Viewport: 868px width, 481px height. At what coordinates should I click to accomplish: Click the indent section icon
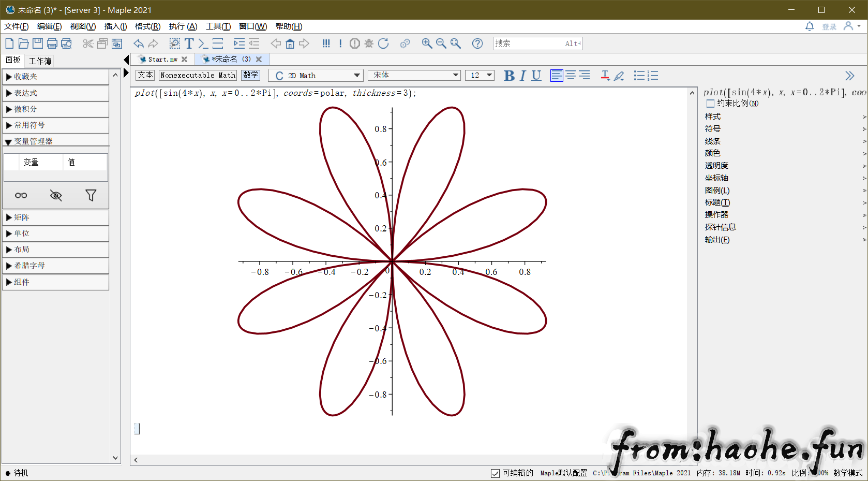click(239, 43)
